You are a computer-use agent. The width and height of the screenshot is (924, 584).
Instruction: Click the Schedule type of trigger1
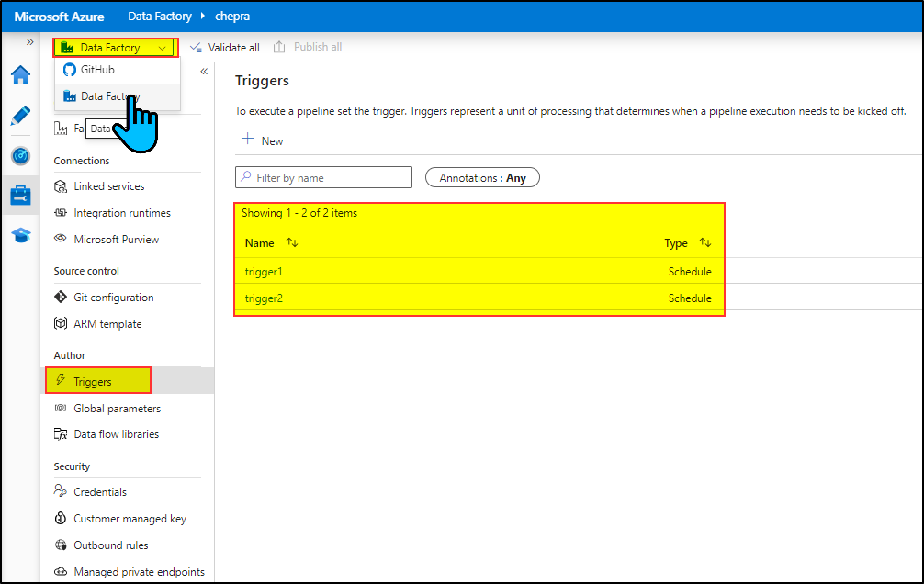(690, 272)
